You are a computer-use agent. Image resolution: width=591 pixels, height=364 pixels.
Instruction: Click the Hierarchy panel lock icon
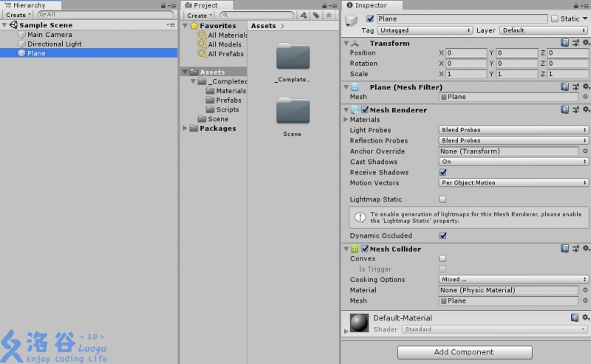tap(163, 6)
